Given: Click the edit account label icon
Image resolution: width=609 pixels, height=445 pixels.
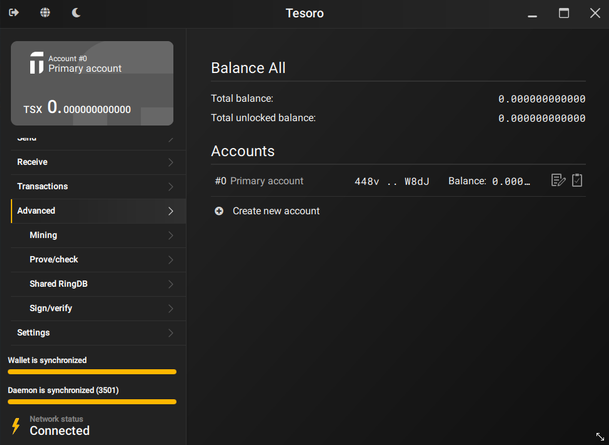Looking at the screenshot, I should tap(558, 181).
